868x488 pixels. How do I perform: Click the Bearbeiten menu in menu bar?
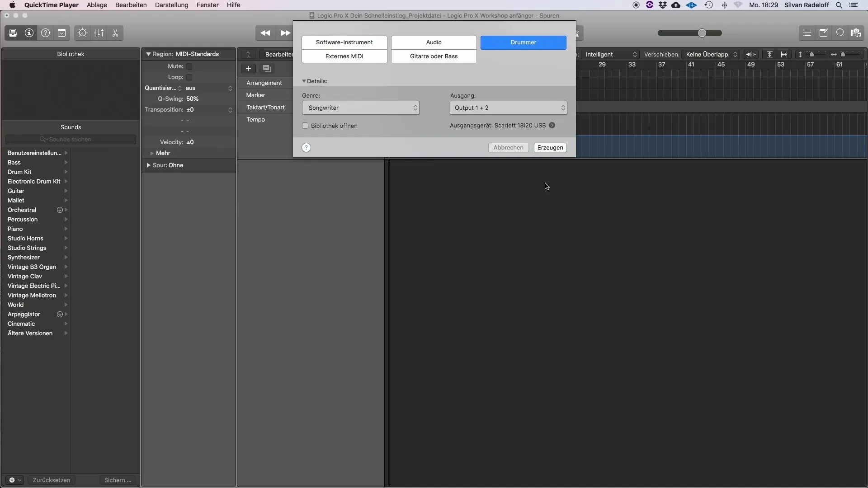click(x=131, y=5)
